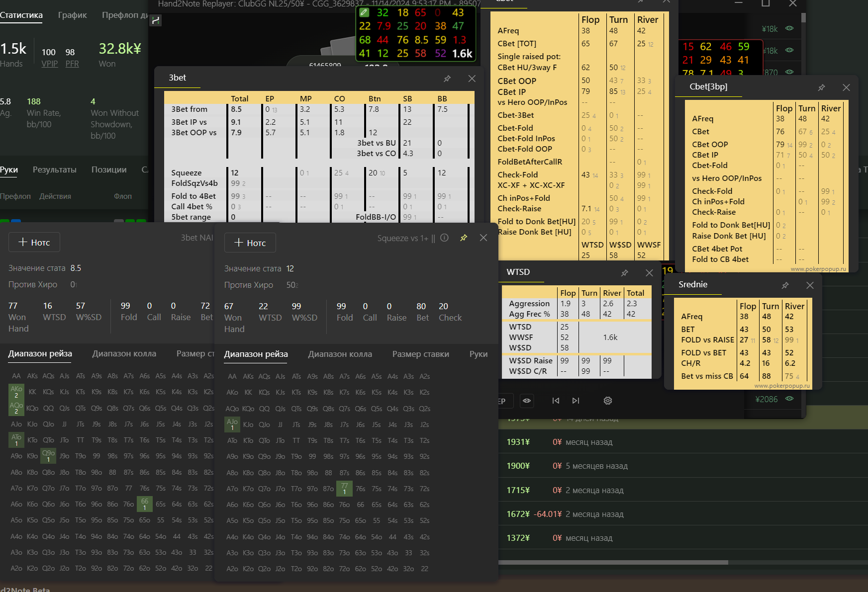This screenshot has height=592, width=868.
Task: Switch to Результаты tab
Action: tap(55, 169)
